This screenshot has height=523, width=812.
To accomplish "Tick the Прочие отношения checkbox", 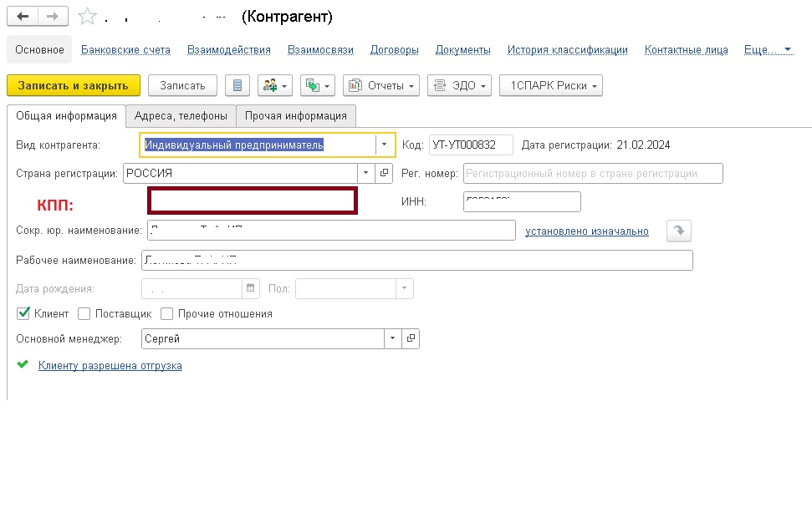I will click(166, 314).
